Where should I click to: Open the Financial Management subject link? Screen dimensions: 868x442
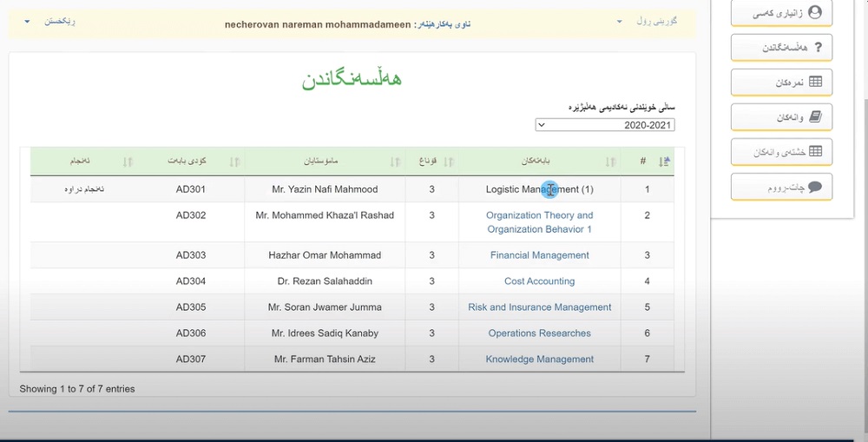point(539,255)
